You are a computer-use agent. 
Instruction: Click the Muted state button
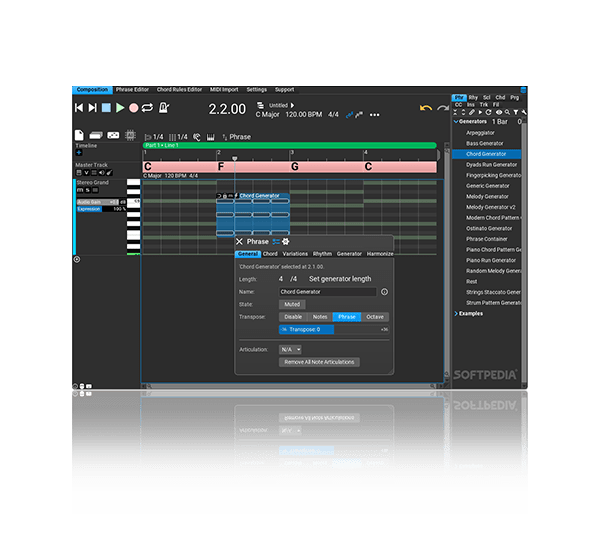(292, 305)
